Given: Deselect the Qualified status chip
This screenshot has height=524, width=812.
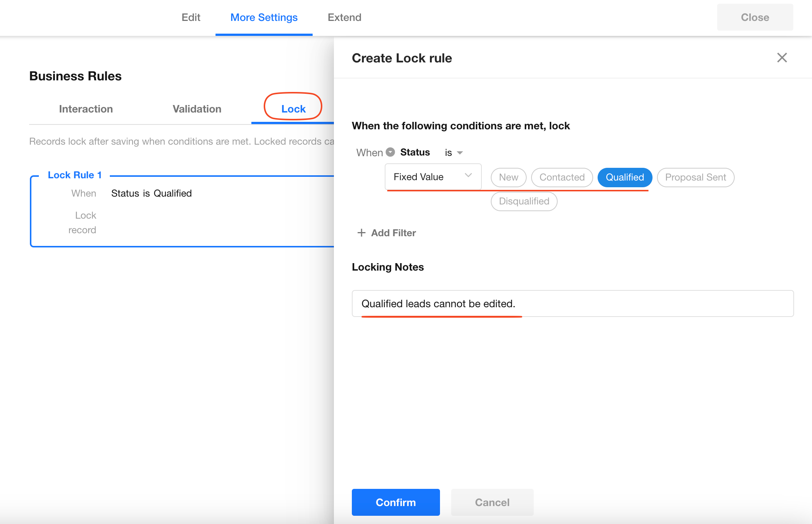Looking at the screenshot, I should [x=625, y=177].
